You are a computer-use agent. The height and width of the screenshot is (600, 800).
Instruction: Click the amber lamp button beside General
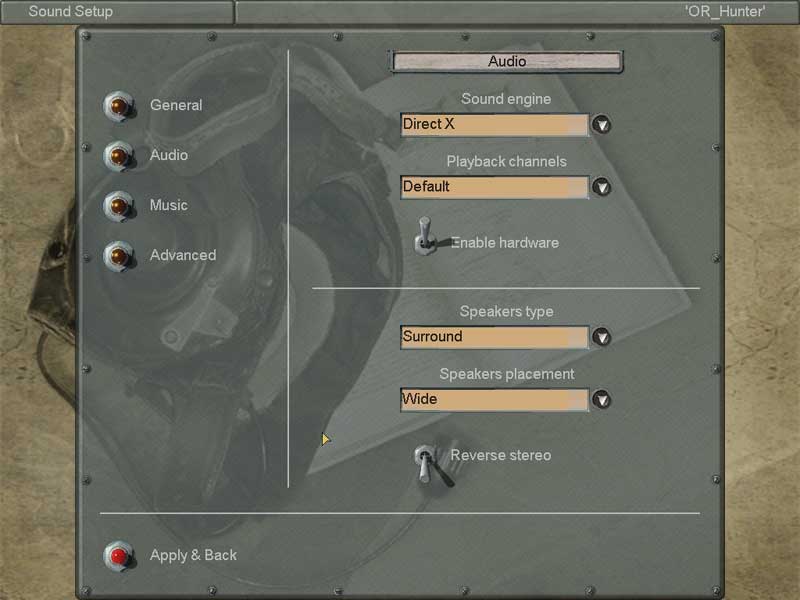click(119, 106)
